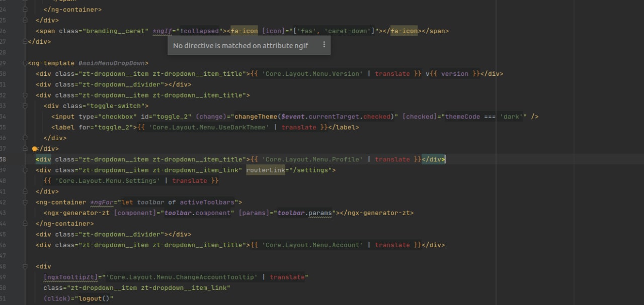Click the "/settings" route value

[310, 170]
